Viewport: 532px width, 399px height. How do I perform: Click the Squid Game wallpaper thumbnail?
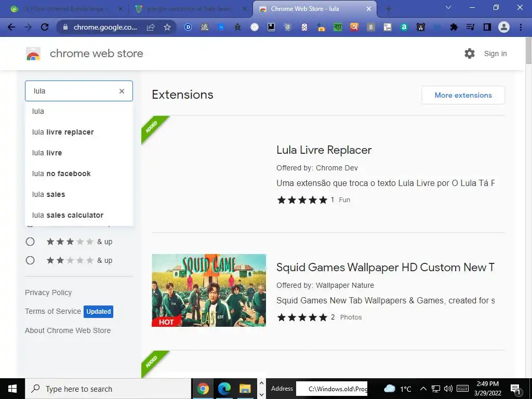pos(209,290)
